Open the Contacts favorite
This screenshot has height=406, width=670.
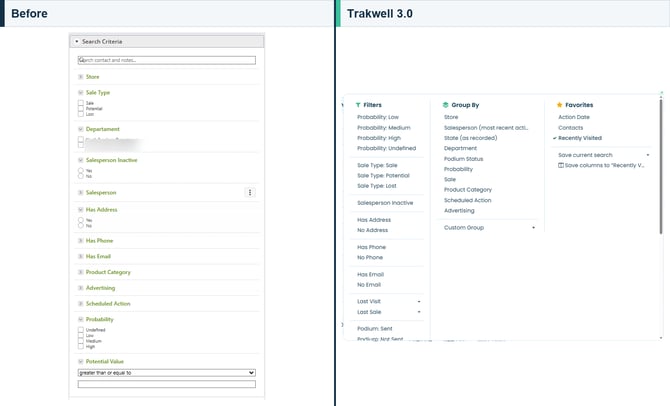coord(570,128)
